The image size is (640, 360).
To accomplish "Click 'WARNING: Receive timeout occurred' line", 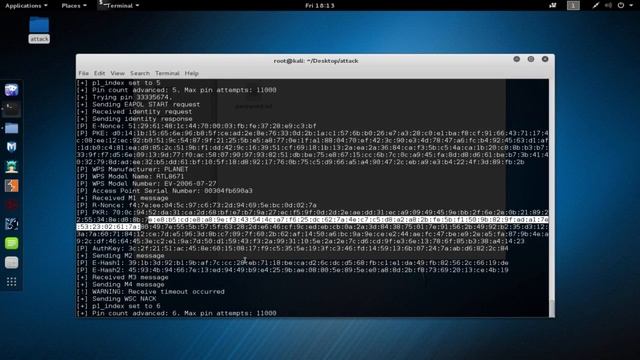I will click(x=151, y=291).
